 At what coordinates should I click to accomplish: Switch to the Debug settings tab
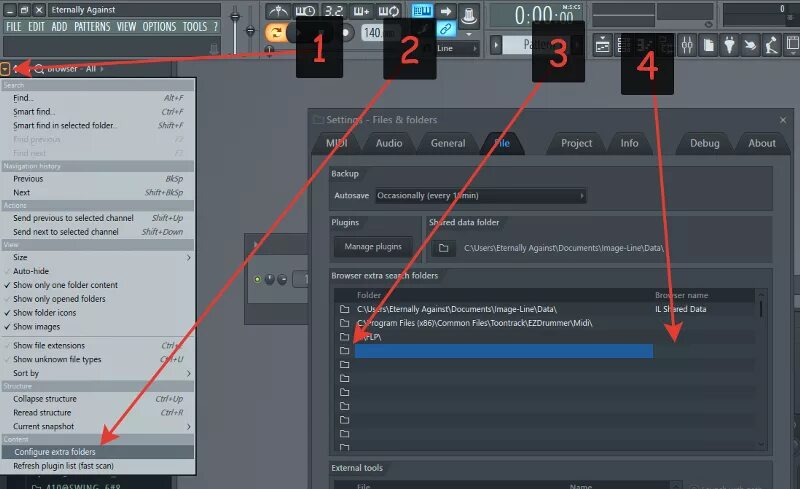(x=705, y=143)
